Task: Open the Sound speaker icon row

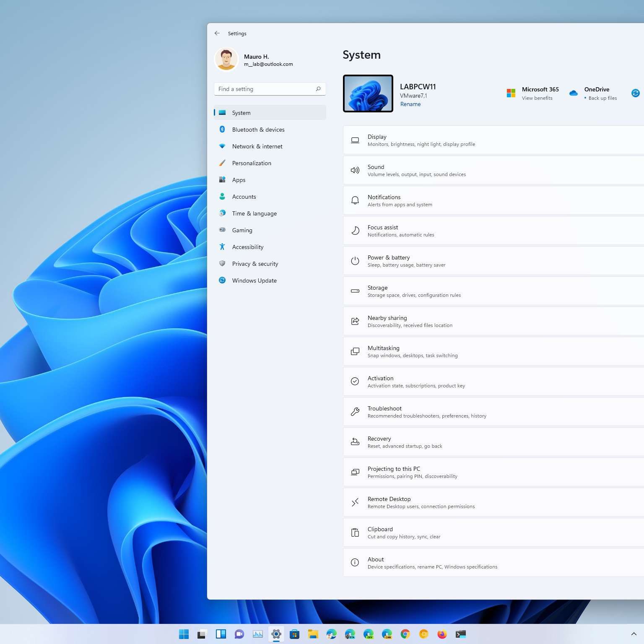Action: (x=355, y=170)
